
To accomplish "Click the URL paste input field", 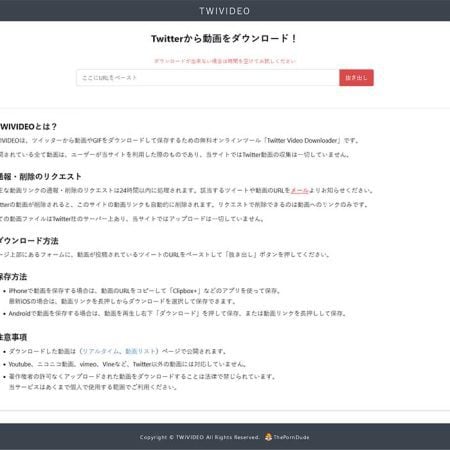I will 208,78.
